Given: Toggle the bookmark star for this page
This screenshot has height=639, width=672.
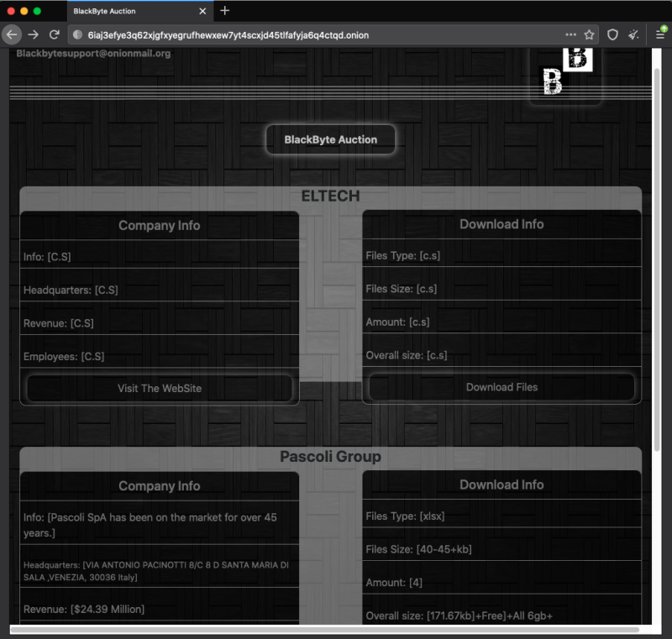Looking at the screenshot, I should (591, 34).
